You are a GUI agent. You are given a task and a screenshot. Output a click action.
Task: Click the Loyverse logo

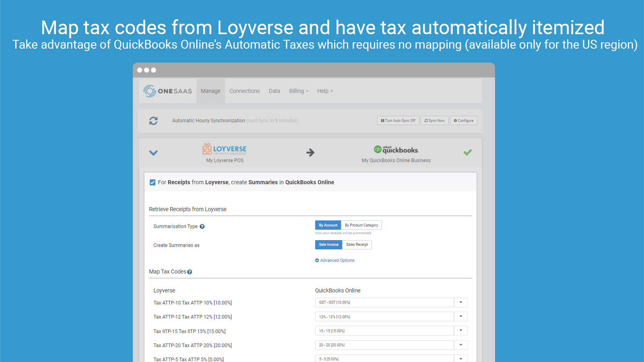[x=225, y=149]
